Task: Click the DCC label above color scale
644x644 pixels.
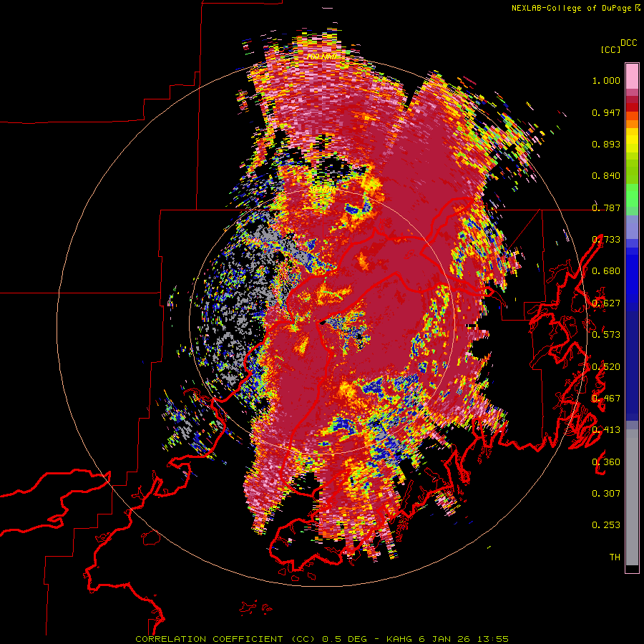Action: point(629,43)
